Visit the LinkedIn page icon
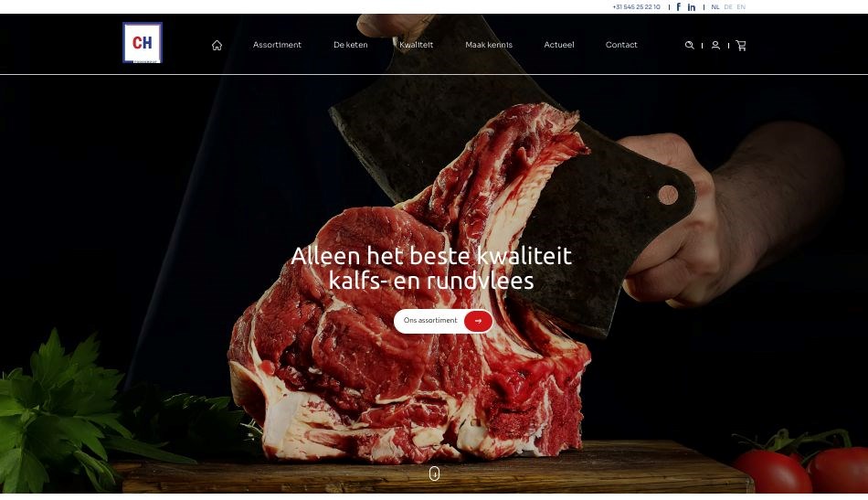 (x=692, y=7)
